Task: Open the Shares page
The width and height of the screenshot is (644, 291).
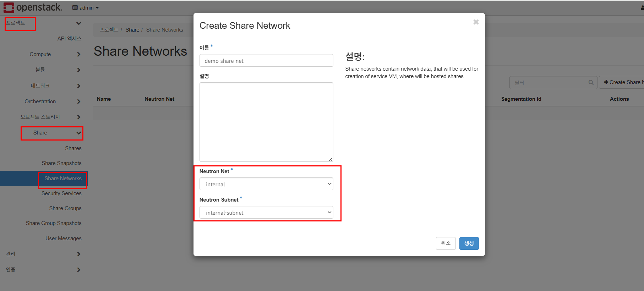Action: 73,148
